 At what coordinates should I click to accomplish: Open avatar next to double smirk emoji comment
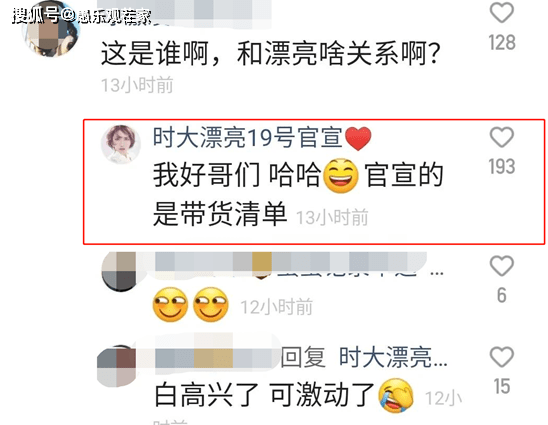pos(120,272)
